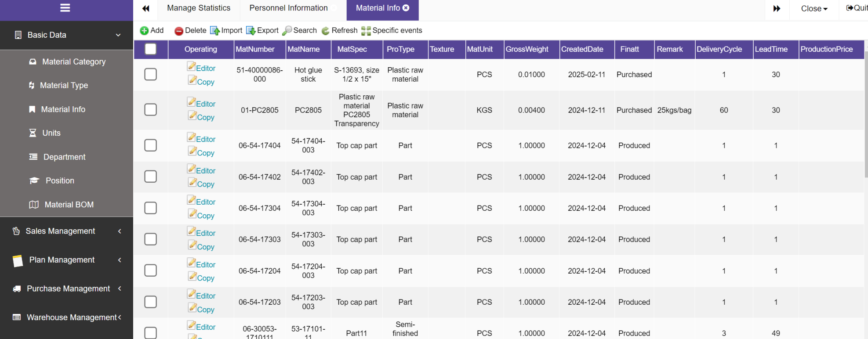Click the red Delete icon
The image size is (868, 339).
pyautogui.click(x=179, y=31)
